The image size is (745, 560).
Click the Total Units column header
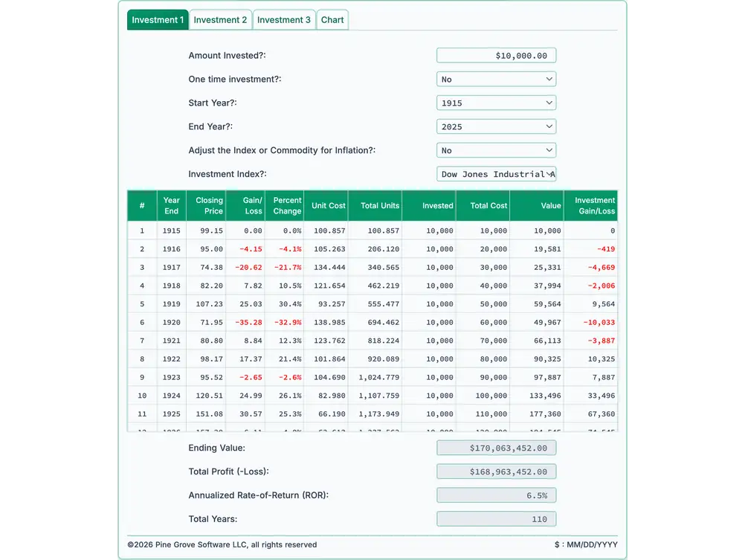tap(375, 206)
